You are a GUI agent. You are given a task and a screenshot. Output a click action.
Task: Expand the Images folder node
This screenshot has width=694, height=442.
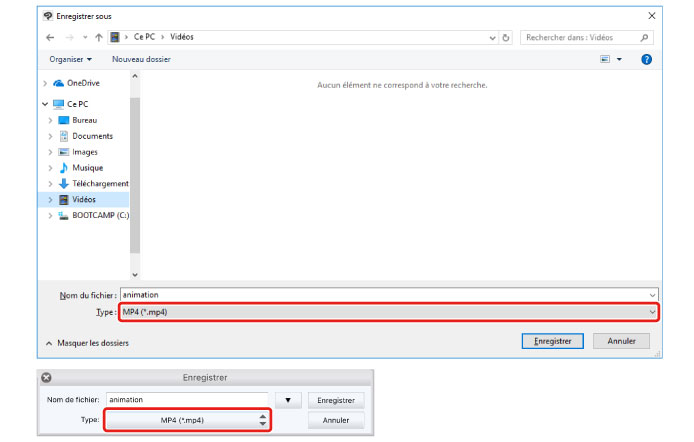(x=50, y=152)
